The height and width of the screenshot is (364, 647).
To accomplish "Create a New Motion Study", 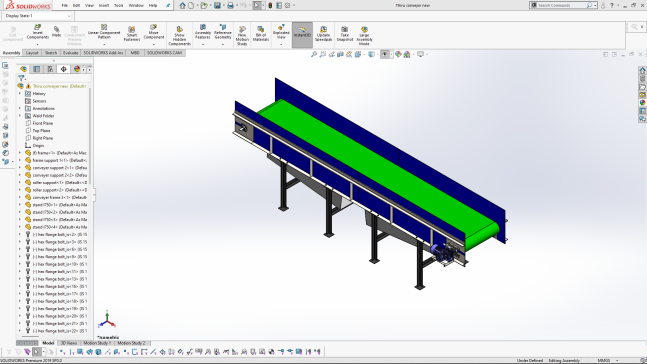I will (242, 36).
